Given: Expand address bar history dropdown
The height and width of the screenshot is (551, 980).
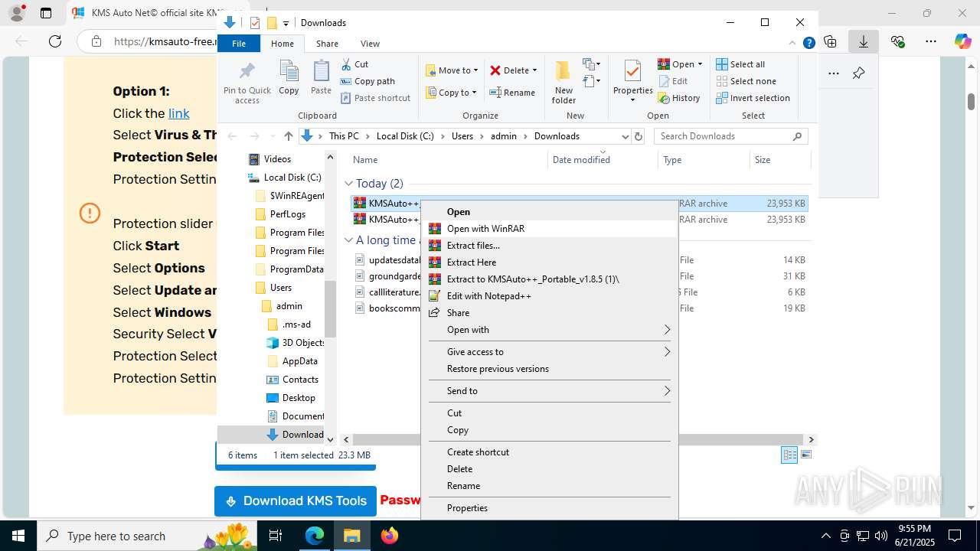Looking at the screenshot, I should coord(625,136).
